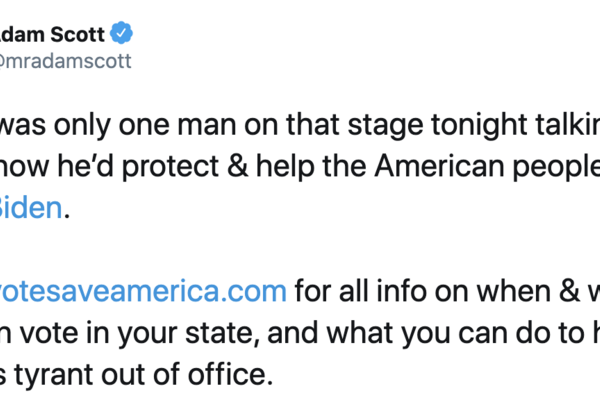
Task: Click the blue verified badge icon
Action: pos(122,32)
